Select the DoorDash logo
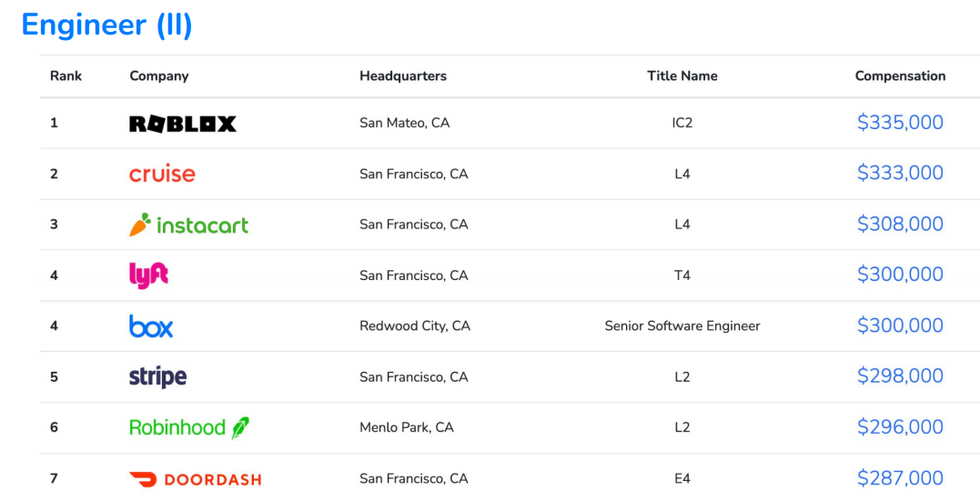The width and height of the screenshot is (980, 500). click(195, 478)
